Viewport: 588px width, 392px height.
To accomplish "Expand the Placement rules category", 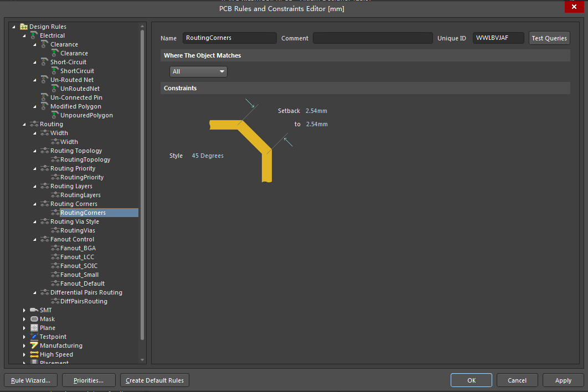I will pos(24,363).
